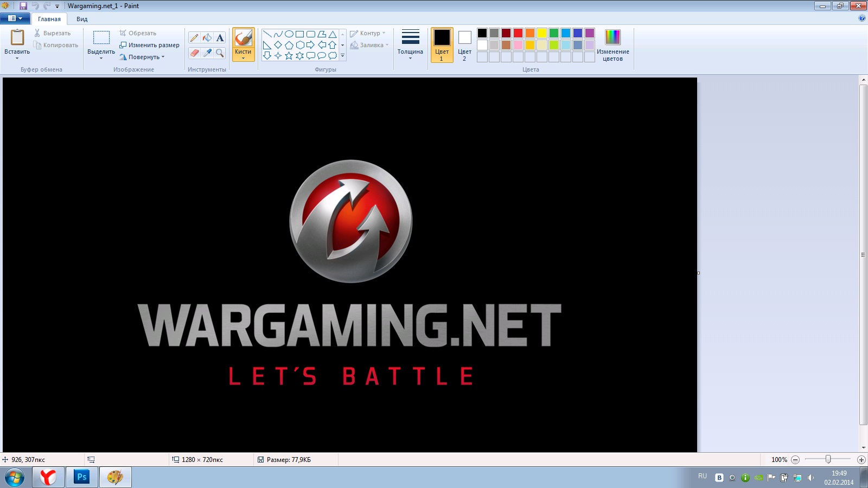This screenshot has width=868, height=488.
Task: Select Цвет 1 foreground color box
Action: [442, 45]
